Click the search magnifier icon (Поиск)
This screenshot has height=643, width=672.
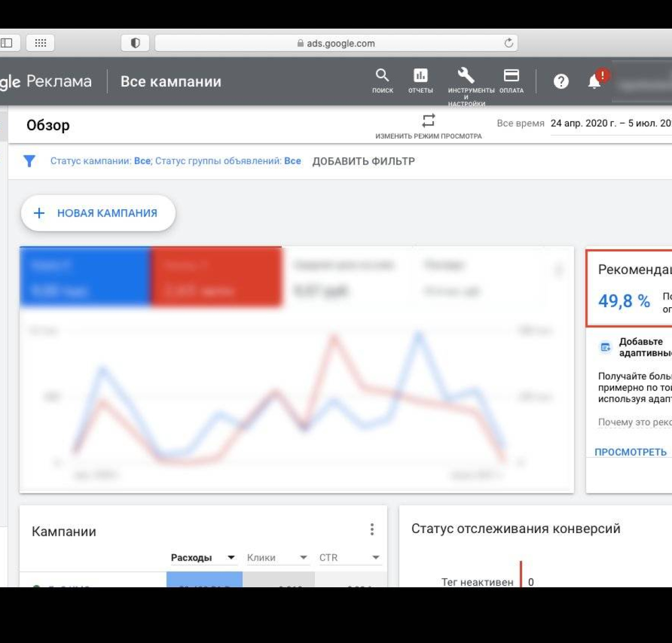(x=382, y=76)
